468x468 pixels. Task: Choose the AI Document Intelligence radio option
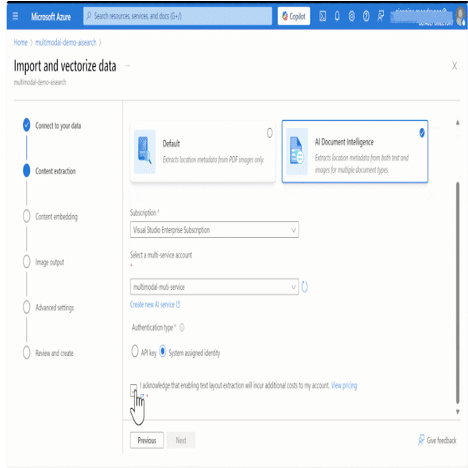pyautogui.click(x=422, y=133)
